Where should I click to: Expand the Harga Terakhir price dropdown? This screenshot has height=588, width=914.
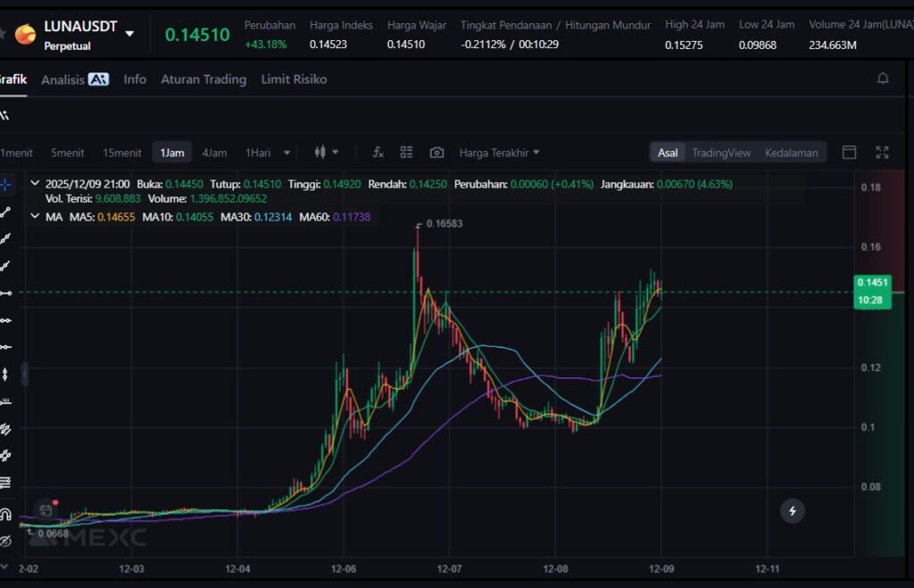click(499, 153)
